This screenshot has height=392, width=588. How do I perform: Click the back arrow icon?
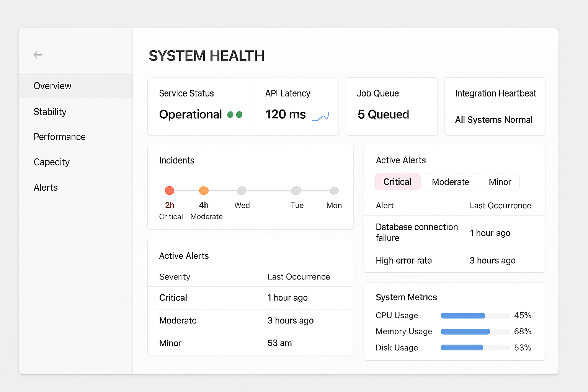coord(38,55)
